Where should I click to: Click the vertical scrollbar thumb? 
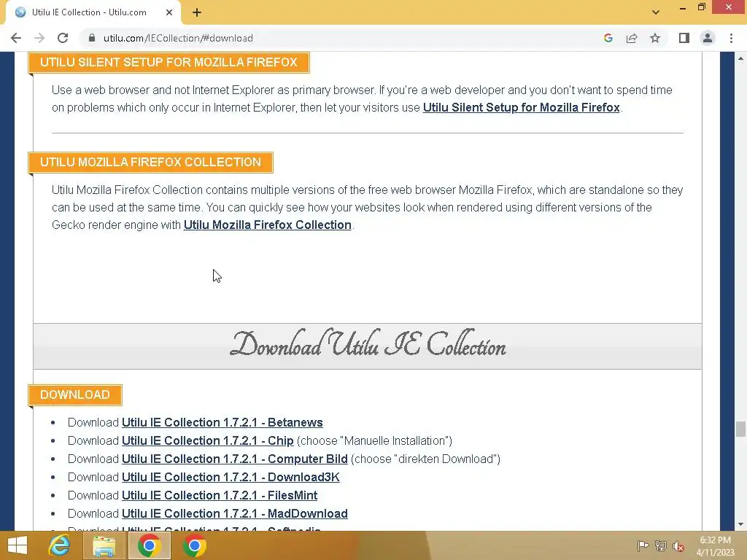740,429
